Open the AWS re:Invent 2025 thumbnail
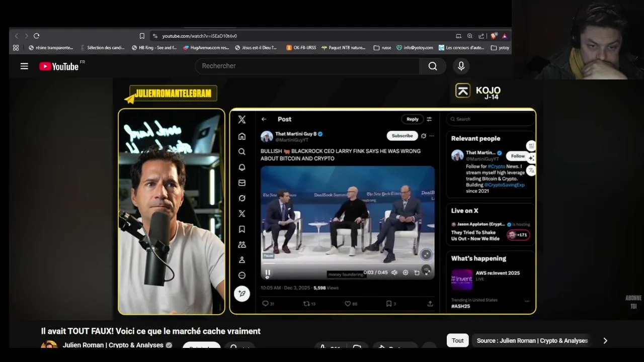 coord(462,280)
